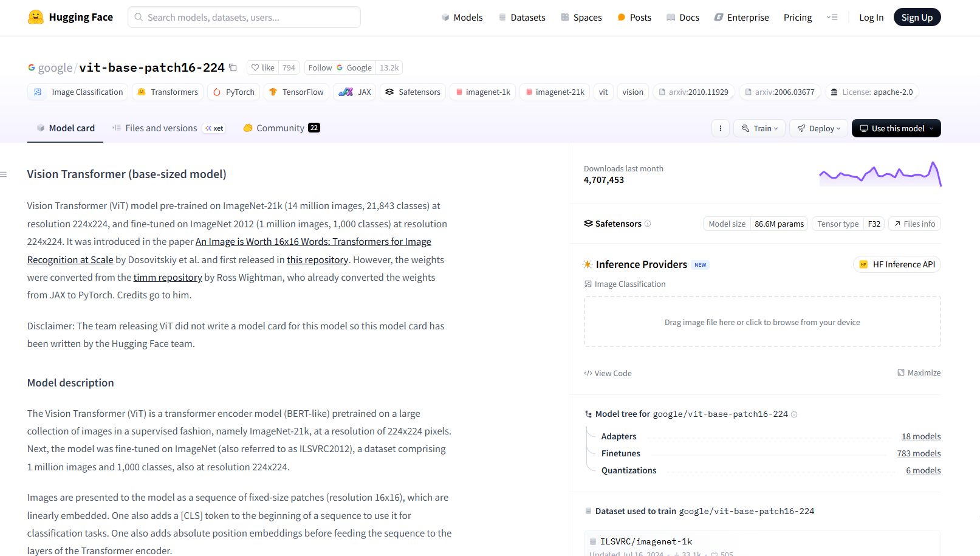Open Files info button
Image resolution: width=980 pixels, height=556 pixels.
914,224
